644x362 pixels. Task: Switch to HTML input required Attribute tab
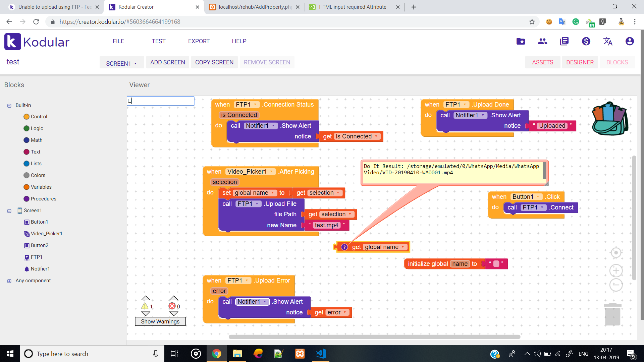(354, 7)
